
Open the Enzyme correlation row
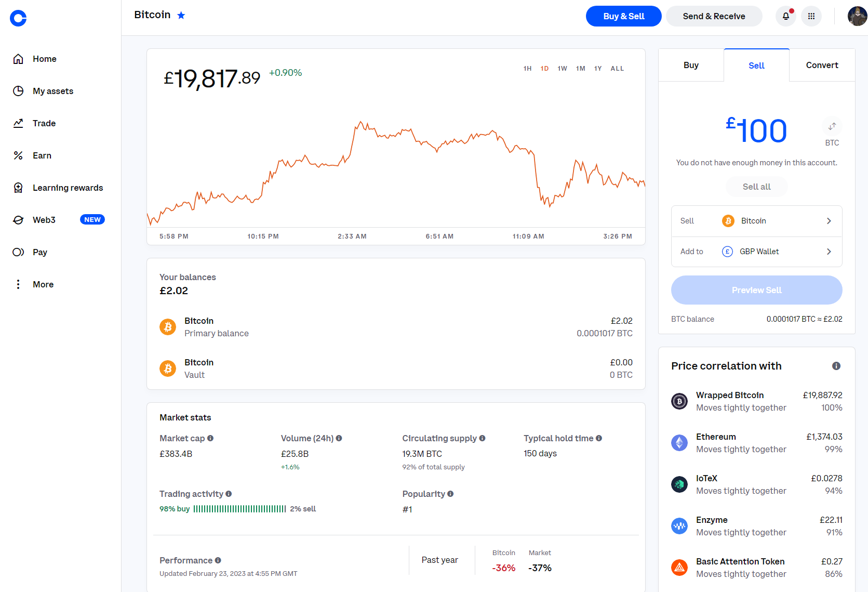[x=757, y=526]
